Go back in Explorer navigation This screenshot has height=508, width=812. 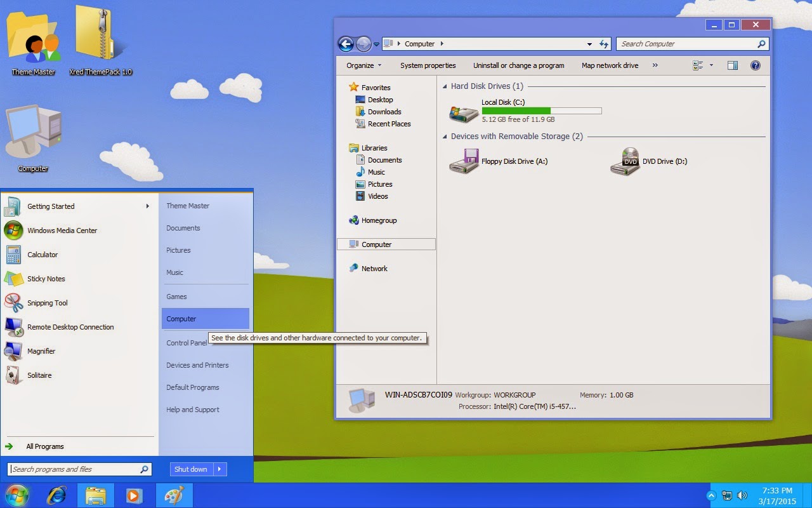346,44
